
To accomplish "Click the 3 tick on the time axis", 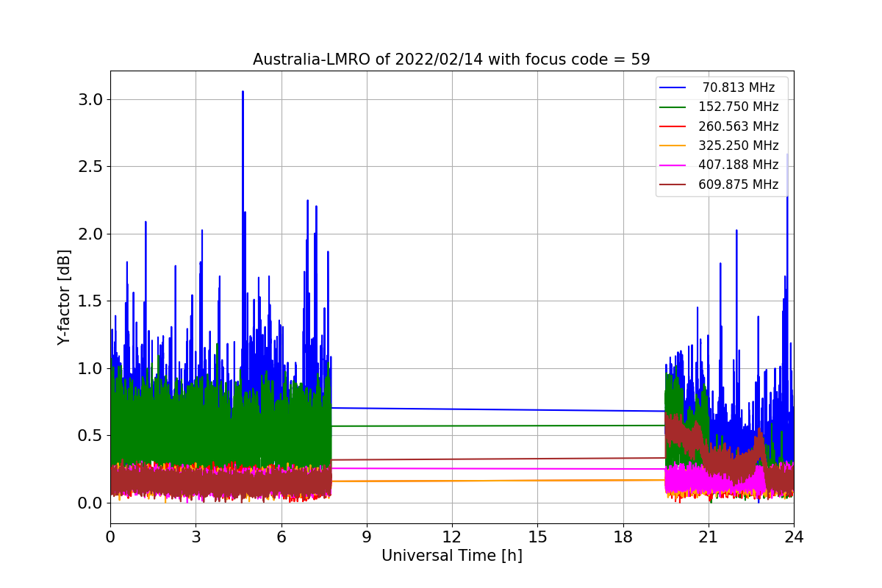I will click(196, 537).
